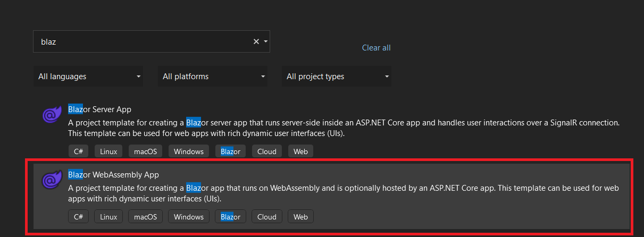Expand the All platforms dropdown
Viewport: 644px width, 237px height.
point(213,77)
